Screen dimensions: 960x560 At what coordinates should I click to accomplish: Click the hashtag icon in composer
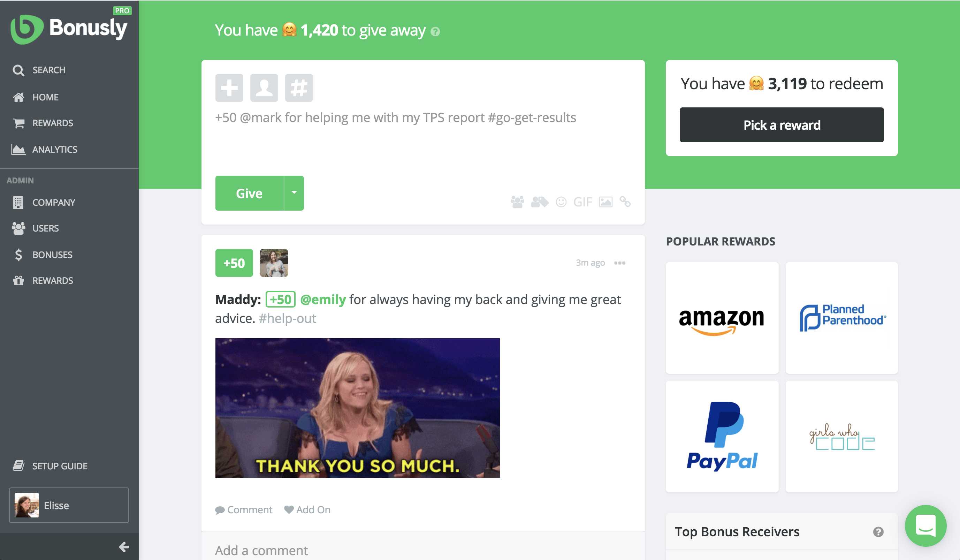(299, 88)
